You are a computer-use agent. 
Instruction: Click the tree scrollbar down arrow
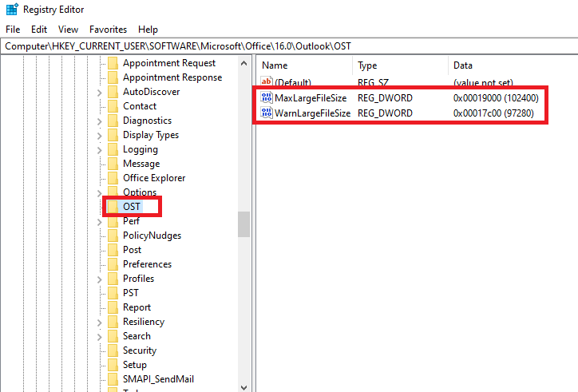243,387
